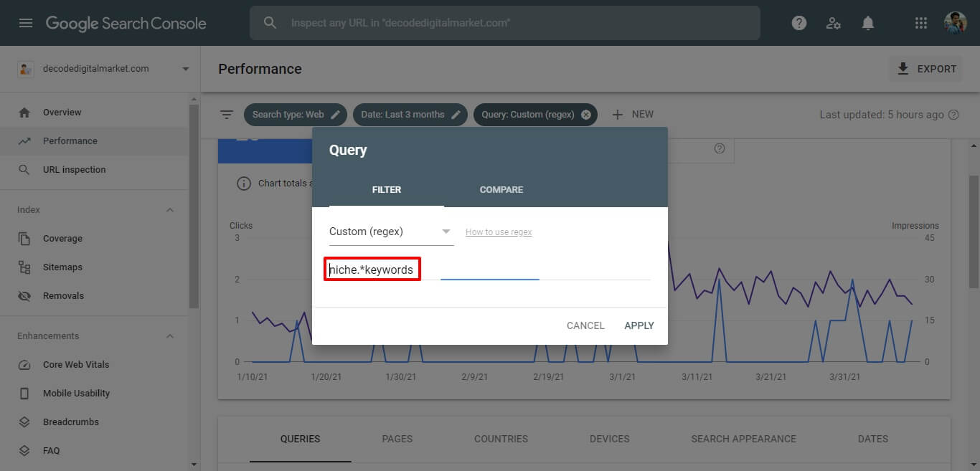Open the Google apps grid

coord(921,23)
